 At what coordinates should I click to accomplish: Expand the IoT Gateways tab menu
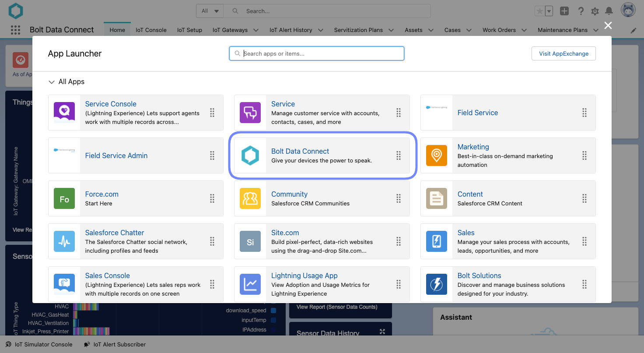point(256,30)
